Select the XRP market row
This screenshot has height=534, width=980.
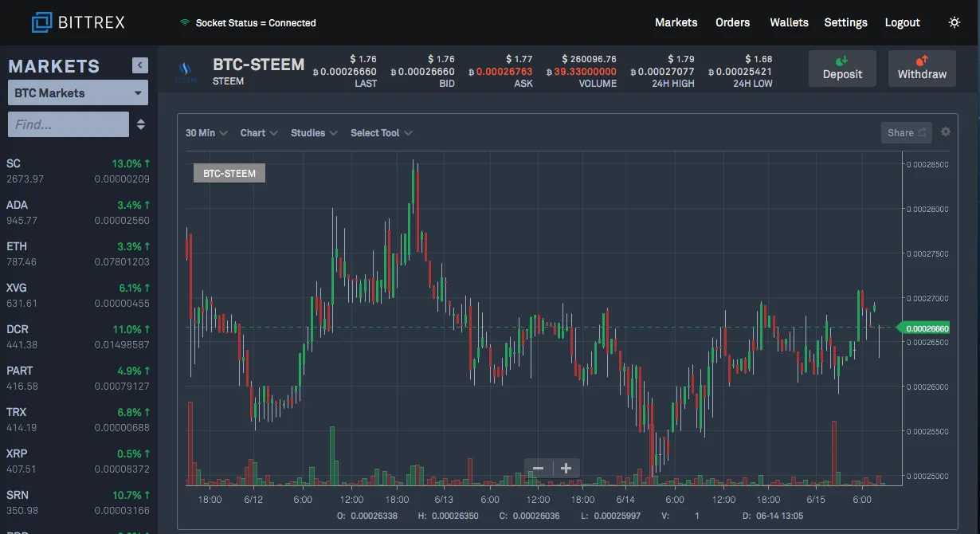78,461
